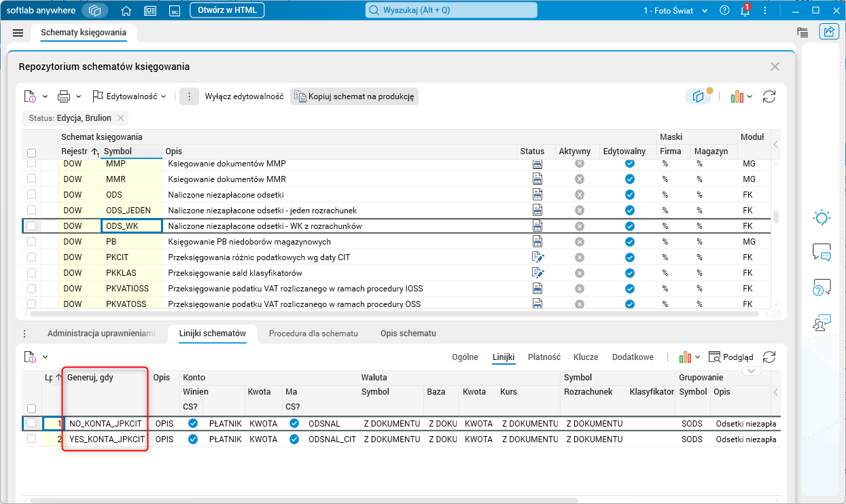Screen dimensions: 846x504
Task: Select checkbox for ODS_JEDEN row
Action: [31, 210]
